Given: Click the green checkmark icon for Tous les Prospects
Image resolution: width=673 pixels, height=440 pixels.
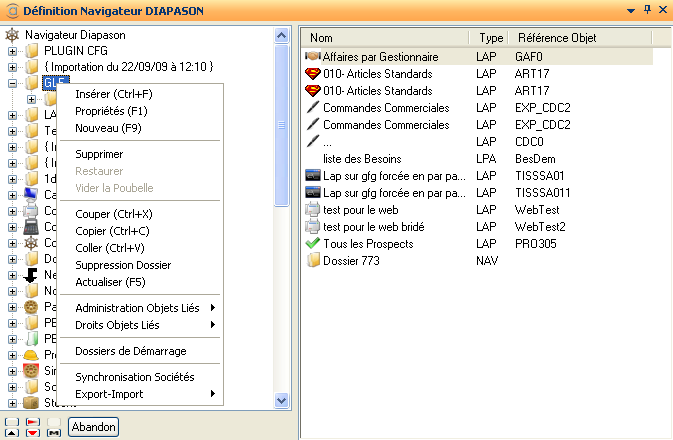Looking at the screenshot, I should pos(312,243).
